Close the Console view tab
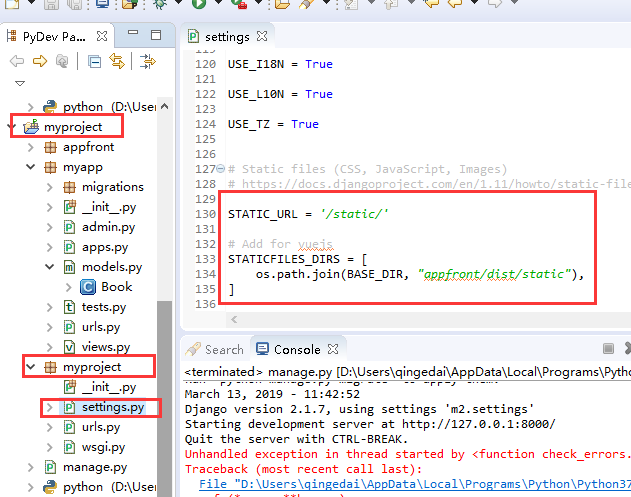This screenshot has height=497, width=631. click(x=333, y=349)
